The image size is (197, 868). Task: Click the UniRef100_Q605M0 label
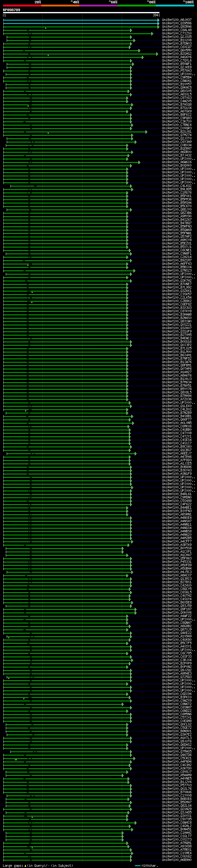click(177, 50)
